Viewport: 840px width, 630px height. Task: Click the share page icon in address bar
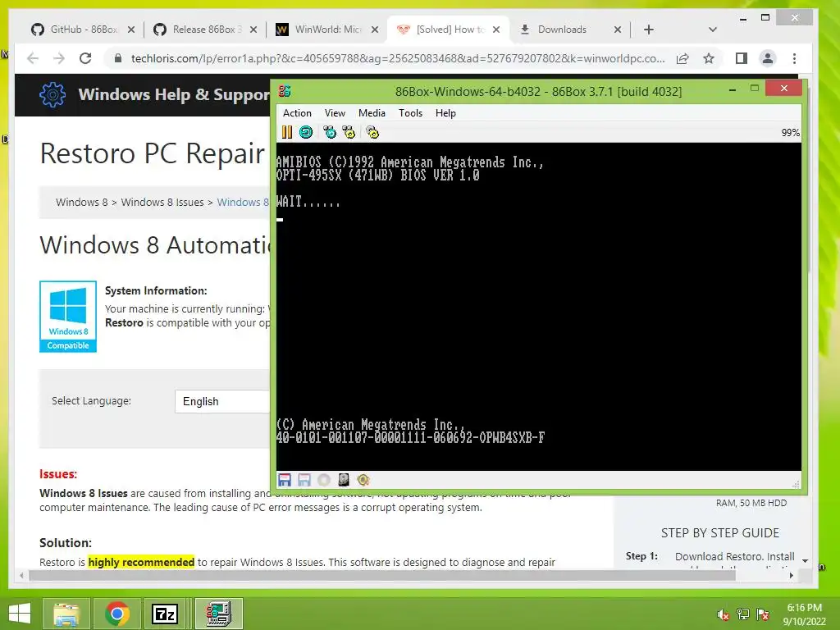[682, 58]
